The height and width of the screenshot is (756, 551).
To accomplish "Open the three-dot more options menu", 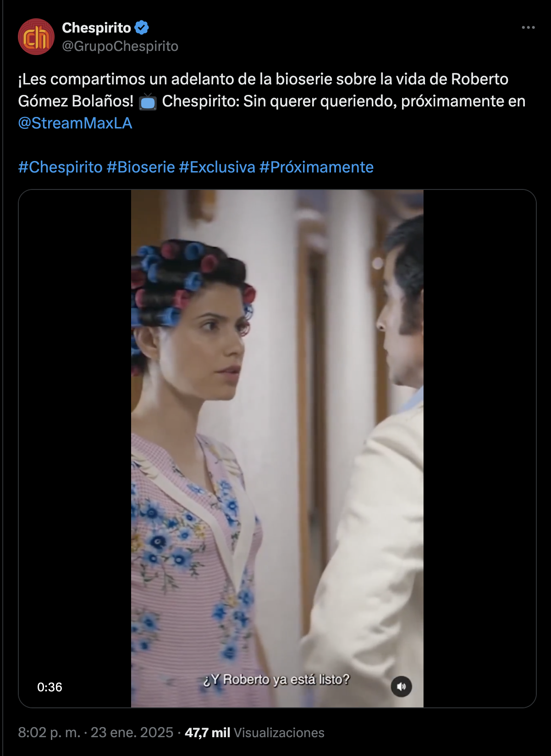I will pyautogui.click(x=528, y=28).
